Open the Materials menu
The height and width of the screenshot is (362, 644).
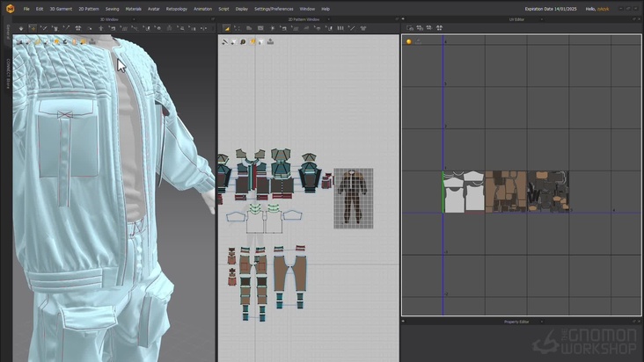tap(133, 9)
